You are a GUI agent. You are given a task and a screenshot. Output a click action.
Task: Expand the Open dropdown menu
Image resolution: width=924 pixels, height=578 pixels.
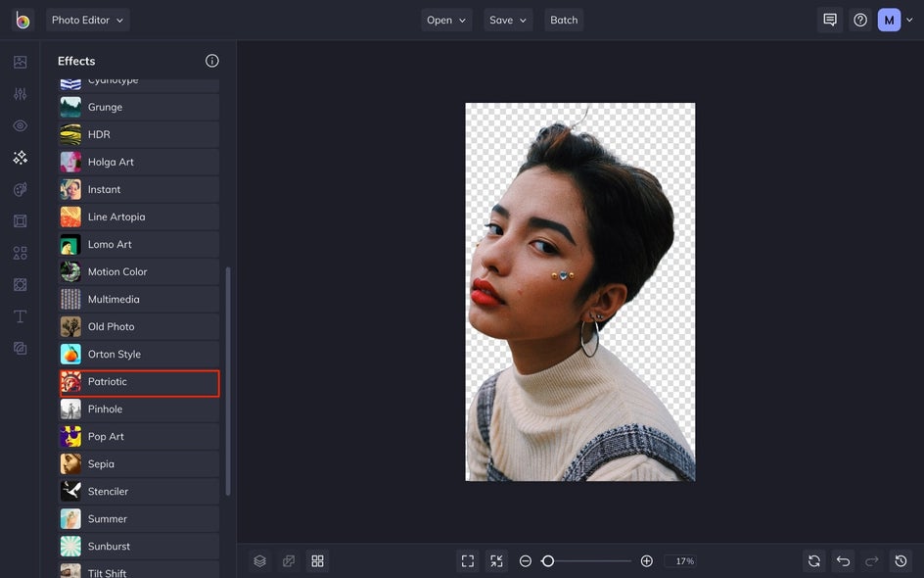point(446,20)
